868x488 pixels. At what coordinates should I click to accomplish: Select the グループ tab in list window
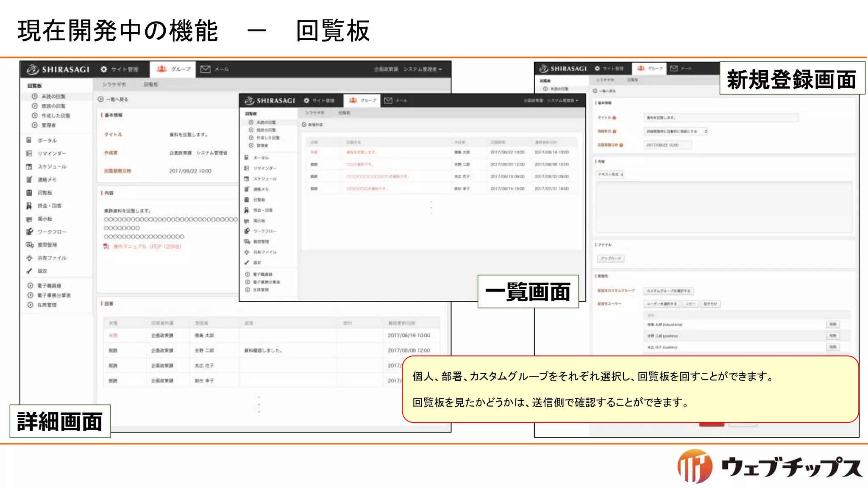[x=362, y=100]
